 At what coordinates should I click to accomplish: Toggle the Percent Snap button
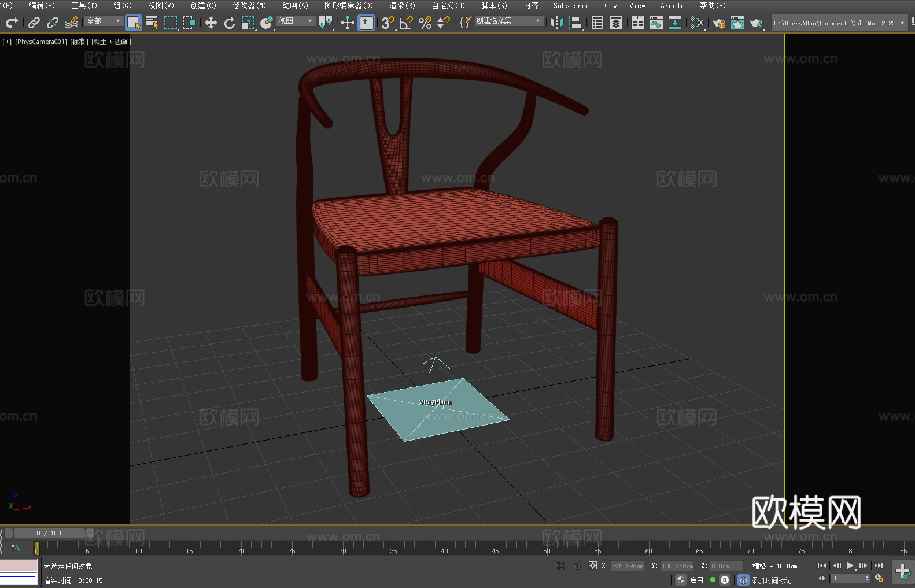(x=425, y=23)
